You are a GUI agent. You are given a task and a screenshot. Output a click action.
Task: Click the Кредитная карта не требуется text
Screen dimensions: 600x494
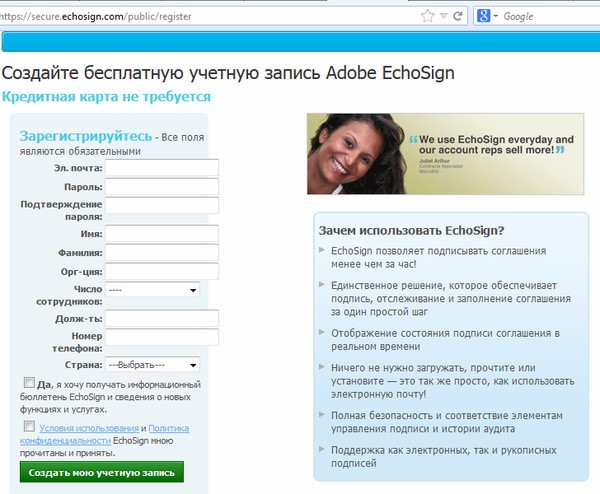[106, 96]
